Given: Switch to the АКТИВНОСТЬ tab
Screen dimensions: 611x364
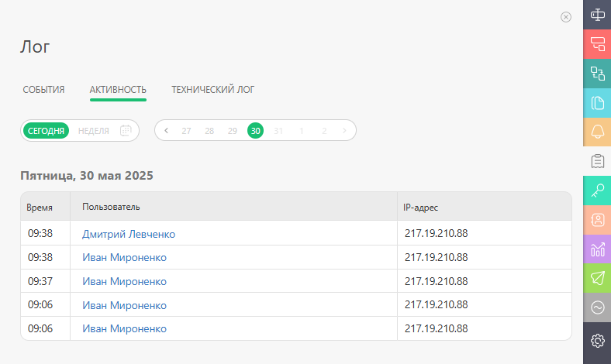Looking at the screenshot, I should pos(118,90).
